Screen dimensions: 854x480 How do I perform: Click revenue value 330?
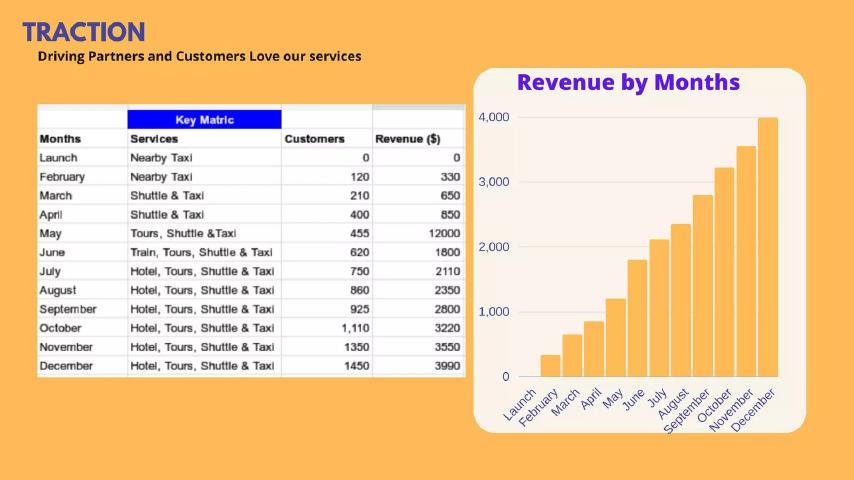pyautogui.click(x=450, y=177)
